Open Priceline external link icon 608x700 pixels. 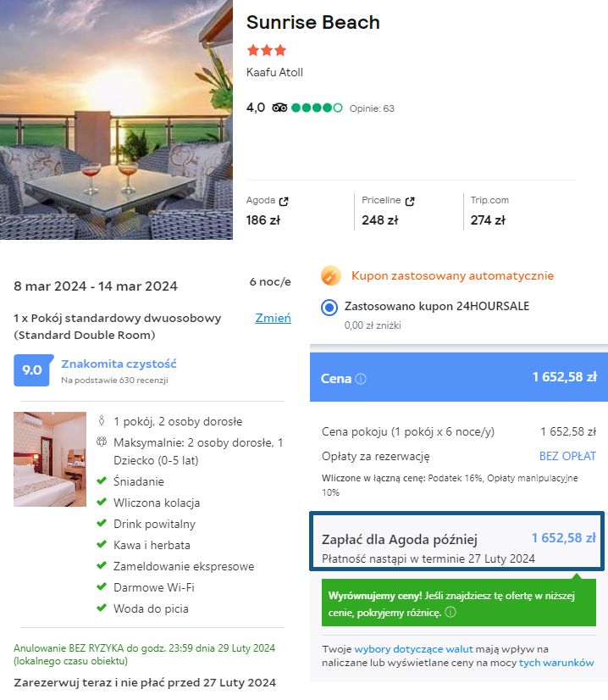(410, 201)
